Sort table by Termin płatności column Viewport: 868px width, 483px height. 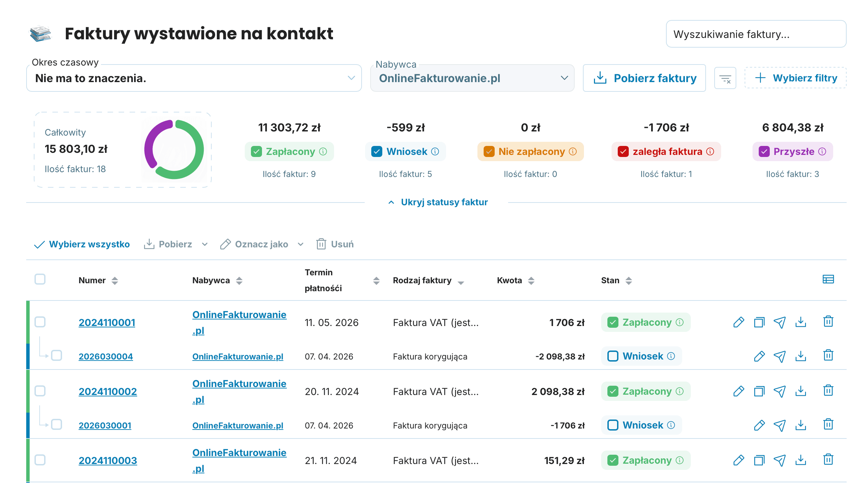click(x=376, y=280)
